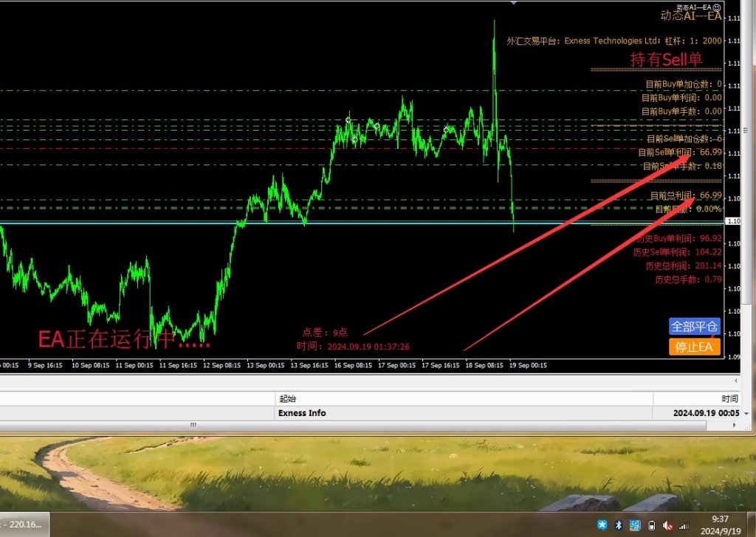Open the 220.16 taskbar window button
Screen dimensions: 756x537
[x=24, y=524]
